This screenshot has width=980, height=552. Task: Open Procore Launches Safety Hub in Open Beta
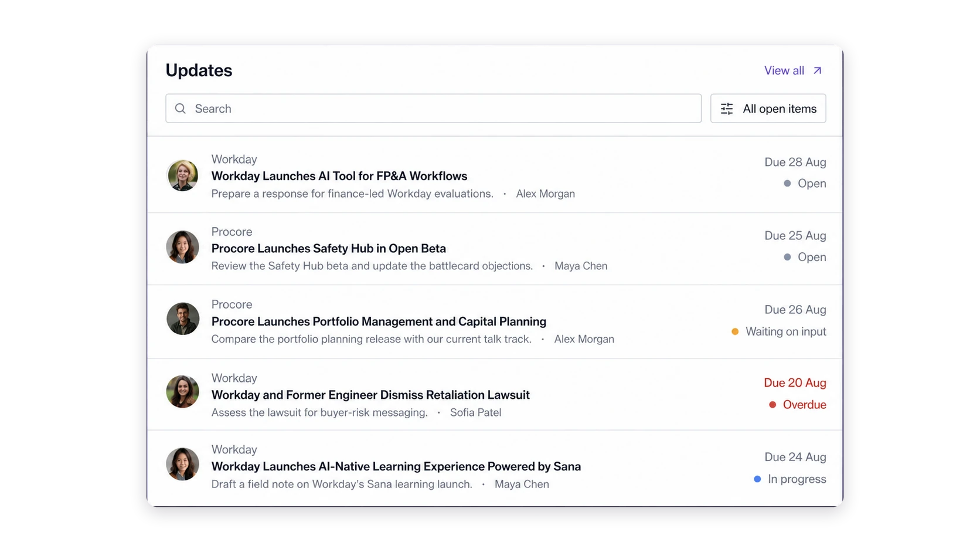tap(329, 248)
